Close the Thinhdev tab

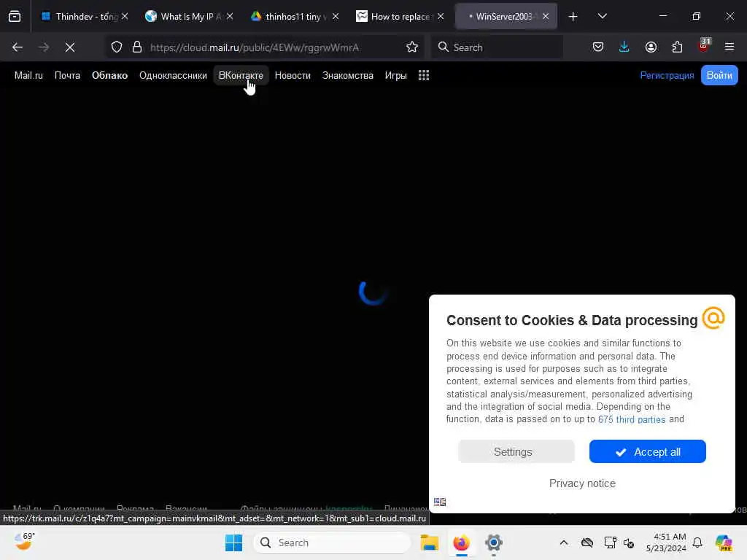125,17
